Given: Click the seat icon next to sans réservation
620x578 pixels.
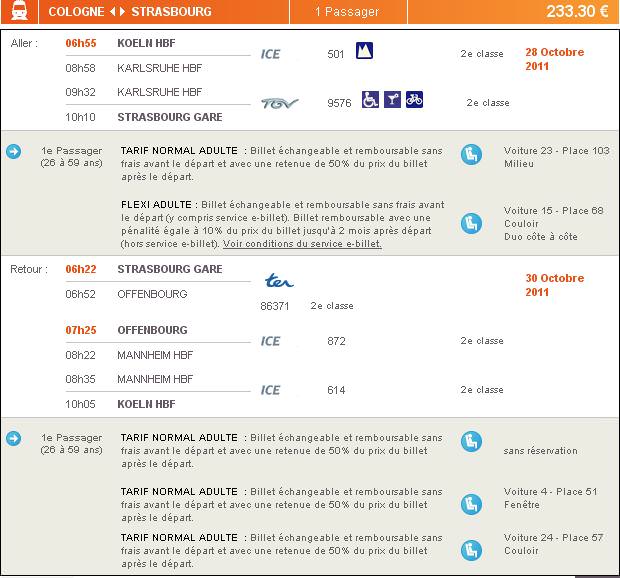Looking at the screenshot, I should coord(471,442).
